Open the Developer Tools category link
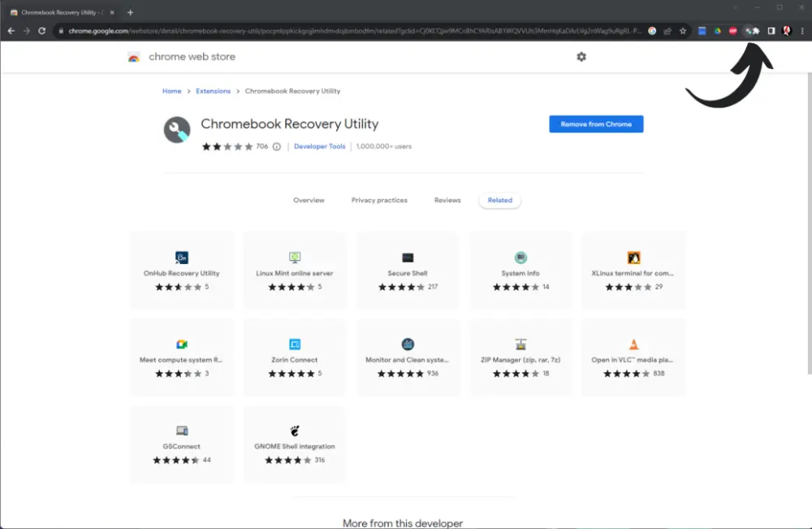 tap(319, 146)
